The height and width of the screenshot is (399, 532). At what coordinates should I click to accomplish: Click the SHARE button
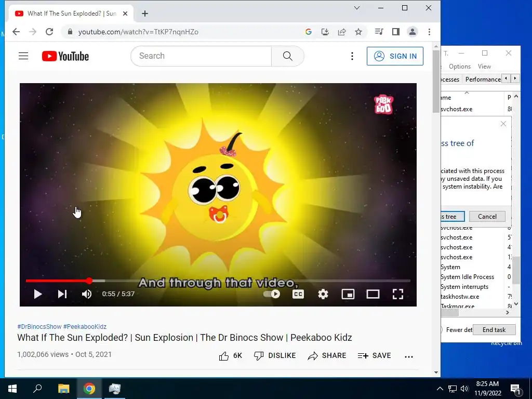(x=327, y=355)
